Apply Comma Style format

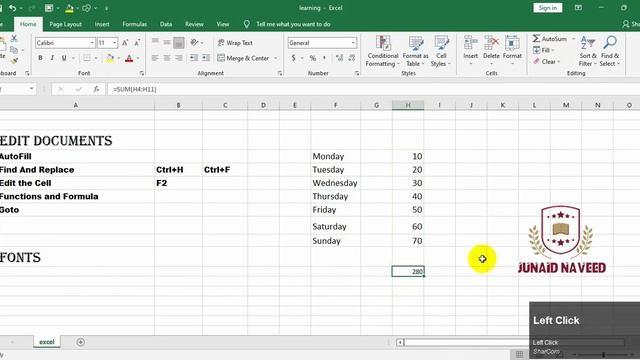324,58
